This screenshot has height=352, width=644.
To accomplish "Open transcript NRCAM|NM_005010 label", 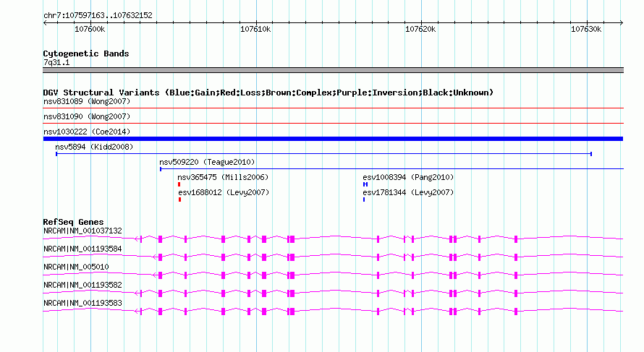I will [76, 267].
